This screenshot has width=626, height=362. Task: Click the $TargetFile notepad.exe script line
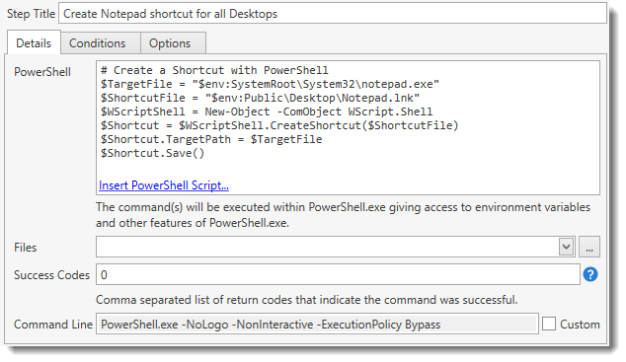click(270, 84)
